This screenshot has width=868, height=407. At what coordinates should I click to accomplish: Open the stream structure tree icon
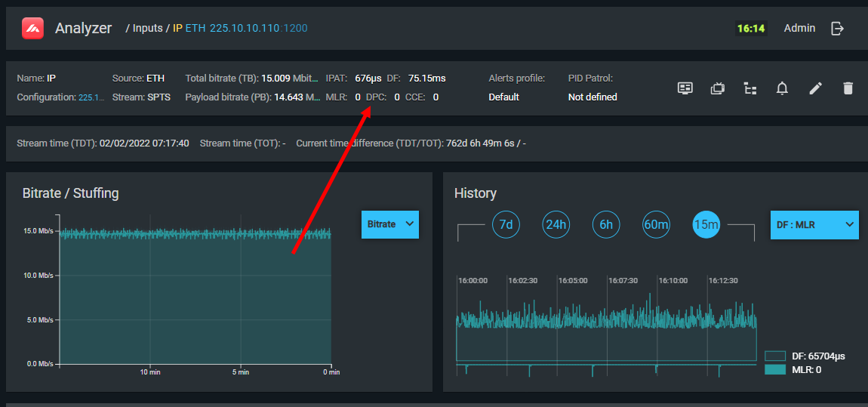(x=749, y=88)
